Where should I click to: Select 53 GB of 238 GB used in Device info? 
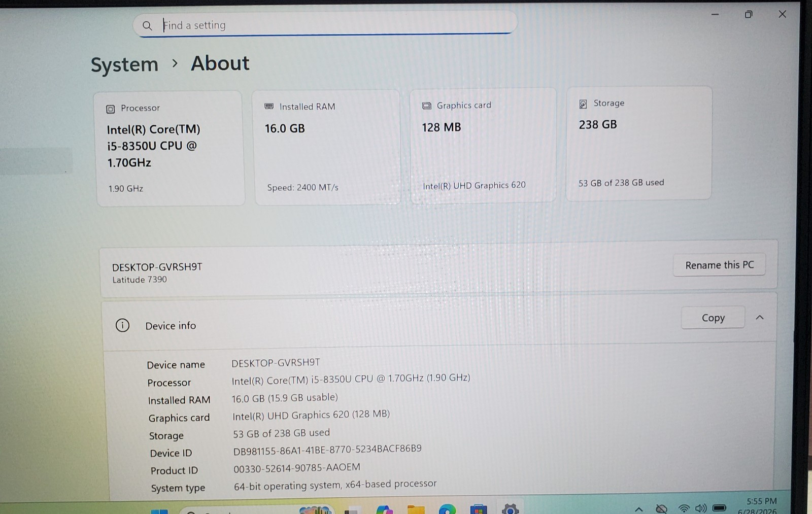(x=281, y=433)
